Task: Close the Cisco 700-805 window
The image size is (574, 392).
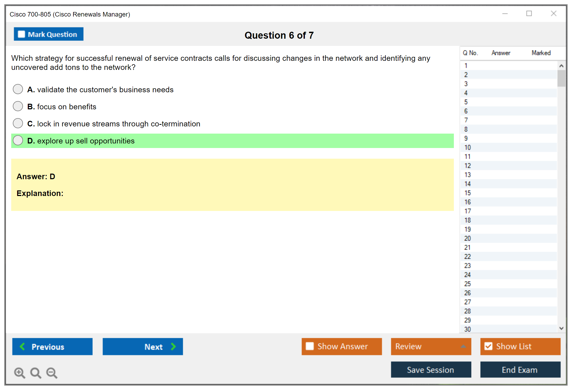Action: pyautogui.click(x=553, y=14)
